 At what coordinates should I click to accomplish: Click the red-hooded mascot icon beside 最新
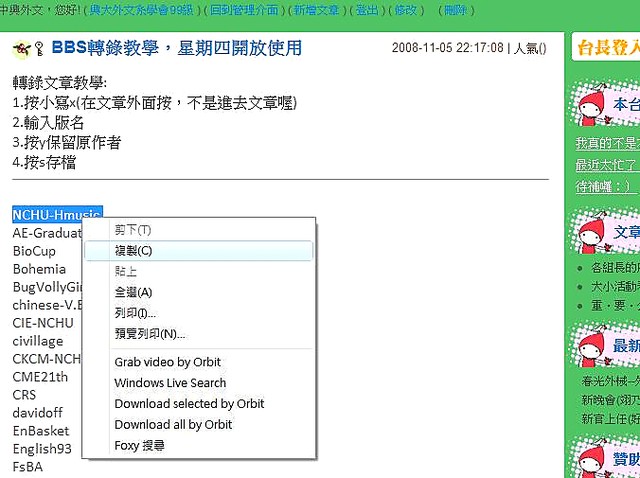coord(591,346)
